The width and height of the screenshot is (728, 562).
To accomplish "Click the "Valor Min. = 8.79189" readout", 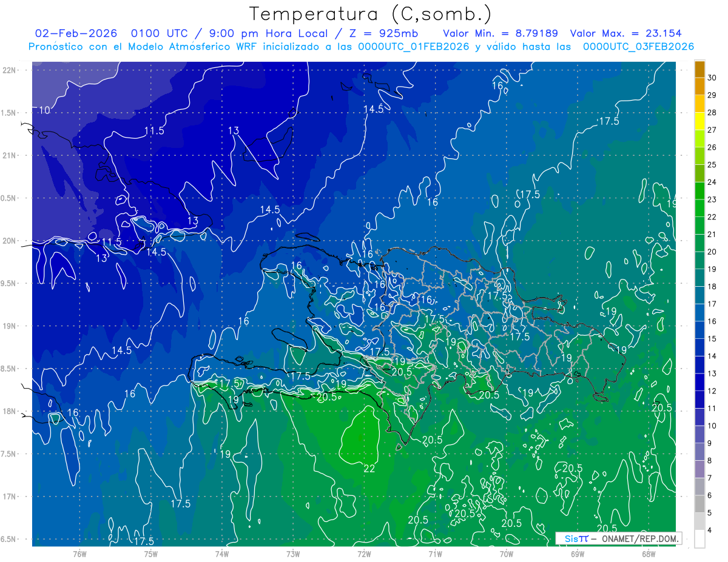I will (500, 33).
